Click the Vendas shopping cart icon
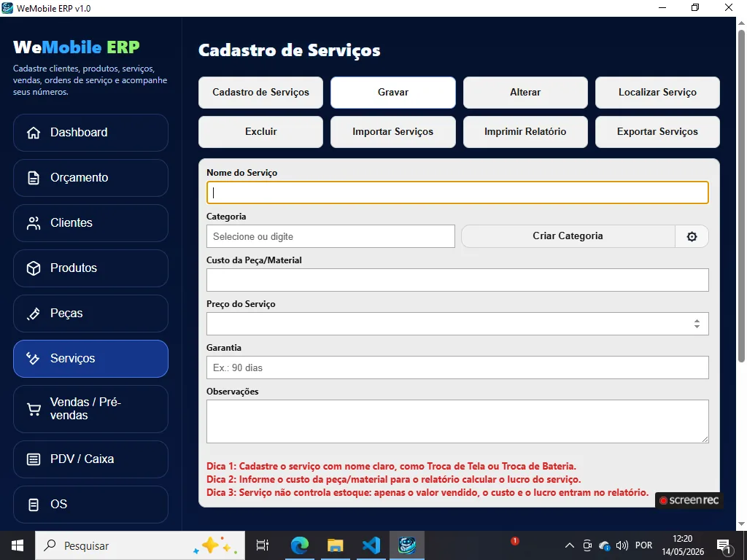The image size is (747, 560). 34,409
